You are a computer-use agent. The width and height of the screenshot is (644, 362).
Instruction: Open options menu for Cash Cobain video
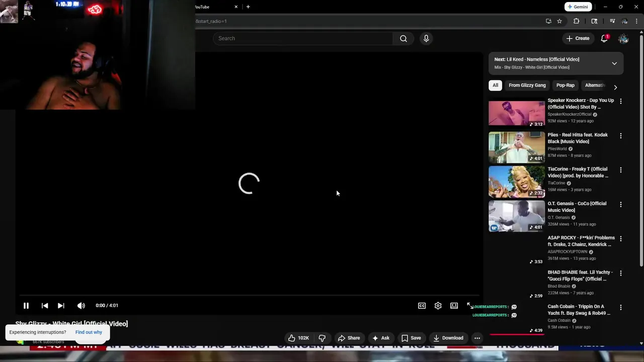(620, 307)
